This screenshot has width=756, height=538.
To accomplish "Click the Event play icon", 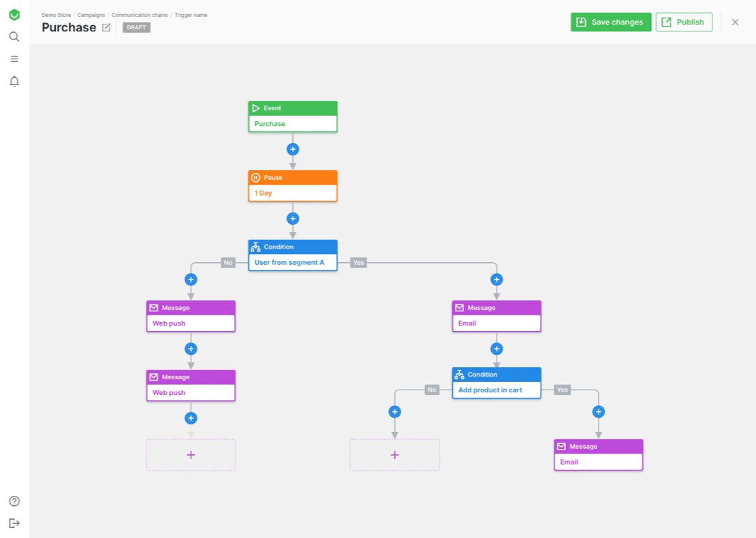I will tap(256, 108).
